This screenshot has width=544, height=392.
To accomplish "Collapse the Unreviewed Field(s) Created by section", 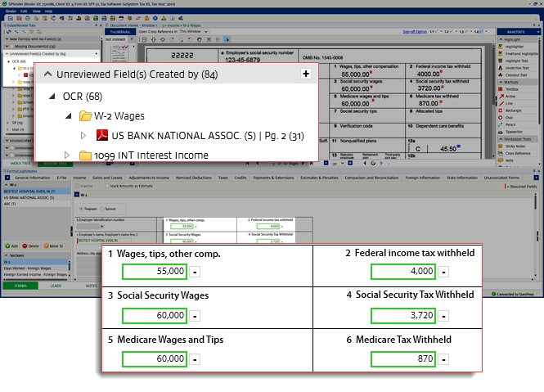I will (x=47, y=74).
